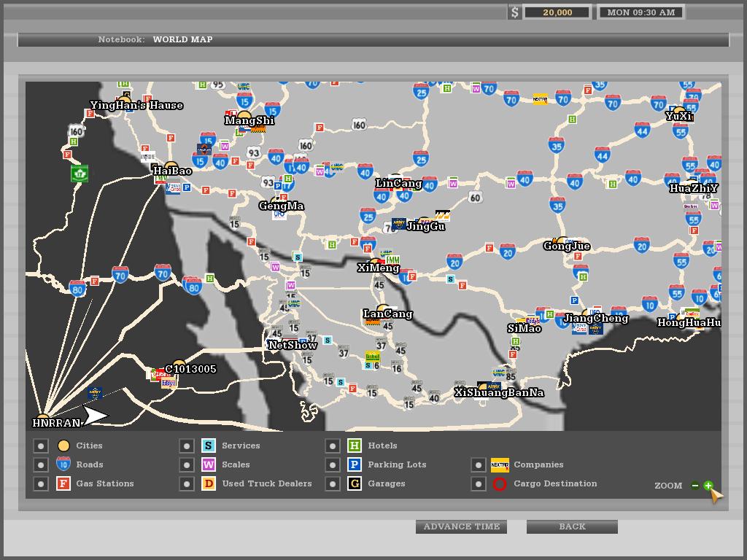Select the LanCang city marker

(x=383, y=309)
